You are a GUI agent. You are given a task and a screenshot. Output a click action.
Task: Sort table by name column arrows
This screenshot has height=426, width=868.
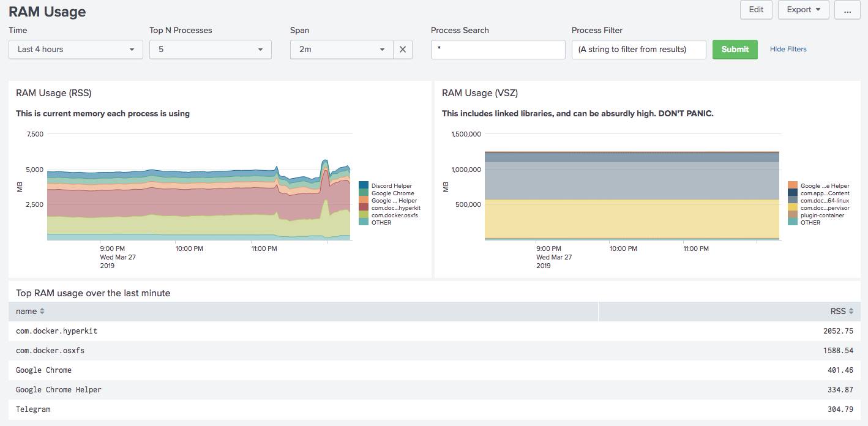coord(42,312)
